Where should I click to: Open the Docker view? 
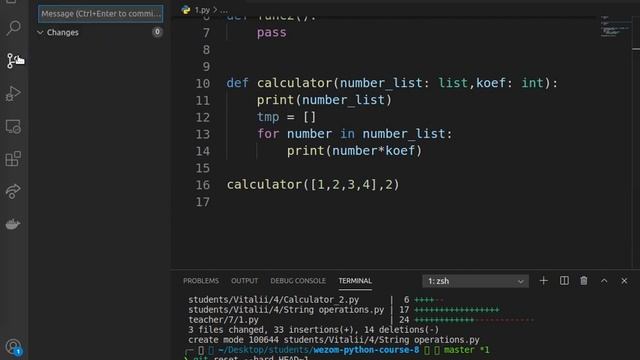point(13,224)
